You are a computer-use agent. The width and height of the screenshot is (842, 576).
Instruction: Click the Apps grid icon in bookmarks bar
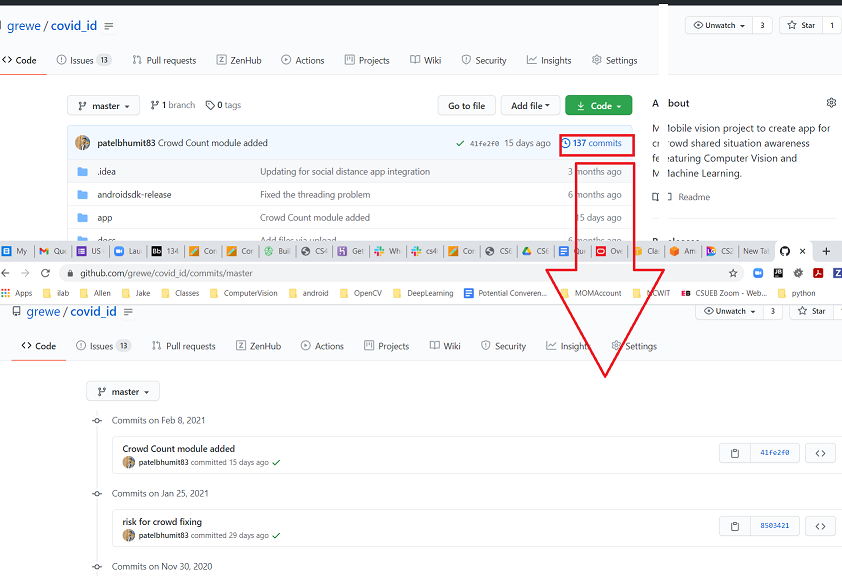(7, 293)
